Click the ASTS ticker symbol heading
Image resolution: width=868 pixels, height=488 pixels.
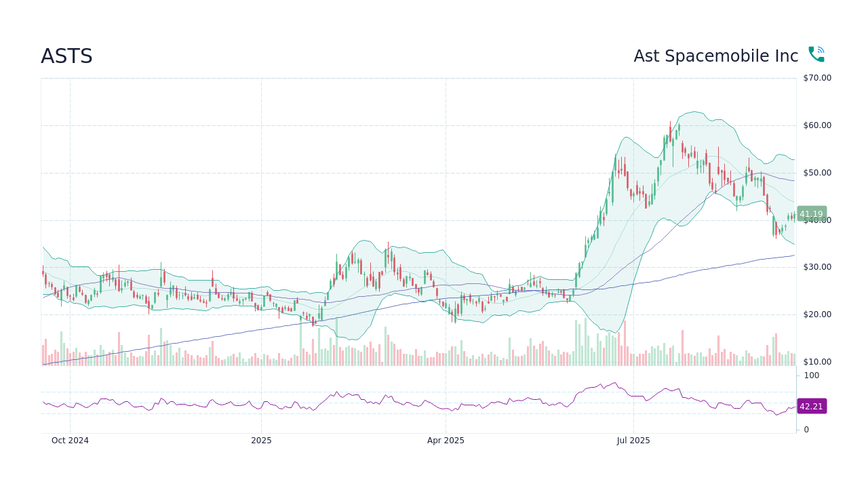click(x=66, y=56)
